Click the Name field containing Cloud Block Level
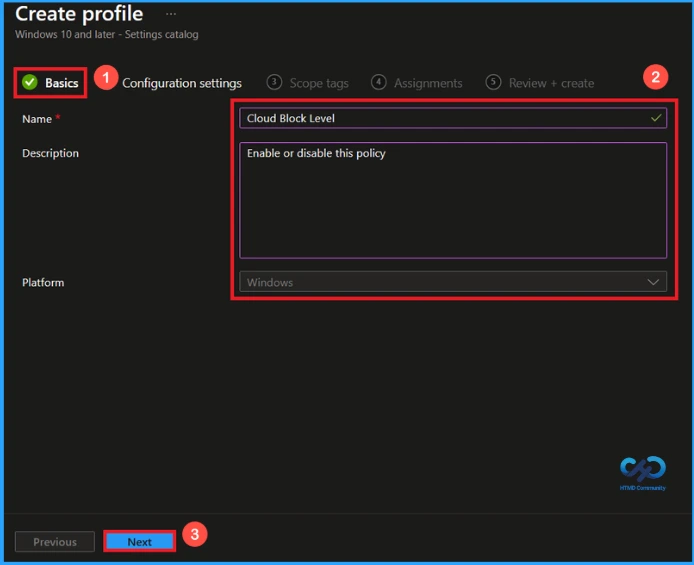This screenshot has width=694, height=565. point(453,118)
